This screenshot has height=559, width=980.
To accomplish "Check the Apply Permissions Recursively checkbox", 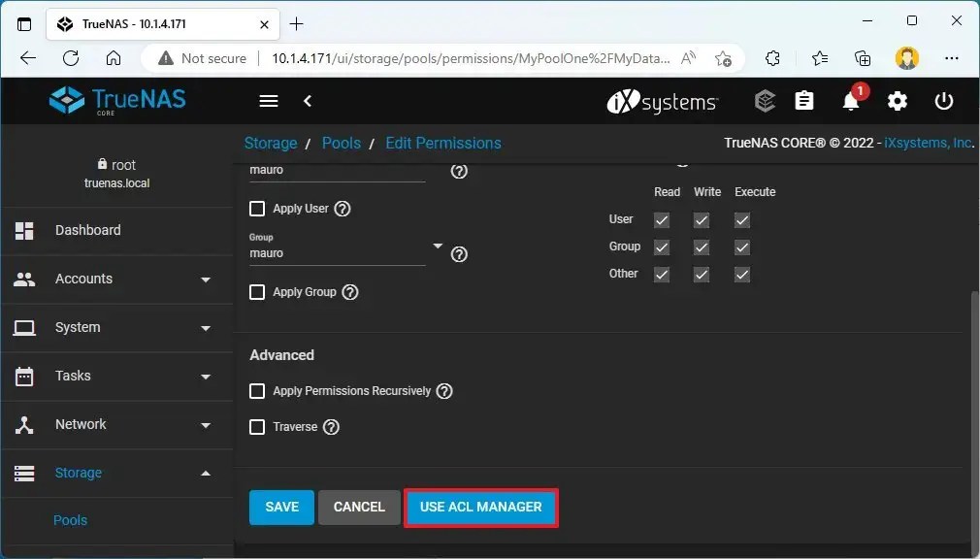I will tap(257, 391).
